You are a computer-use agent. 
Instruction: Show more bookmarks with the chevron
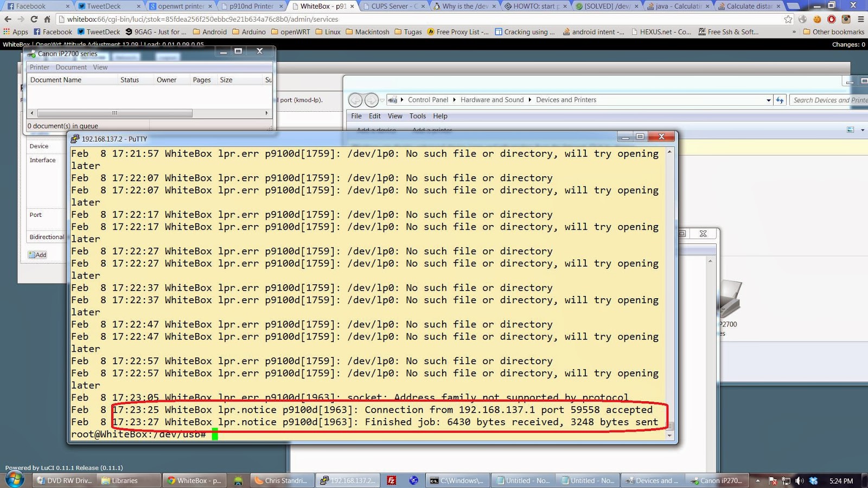coord(794,32)
